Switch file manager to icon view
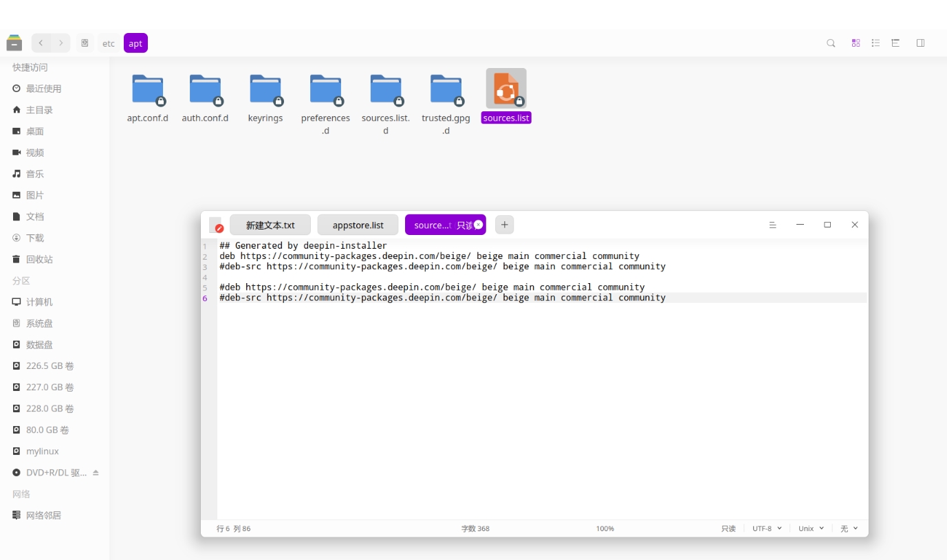 pyautogui.click(x=856, y=43)
